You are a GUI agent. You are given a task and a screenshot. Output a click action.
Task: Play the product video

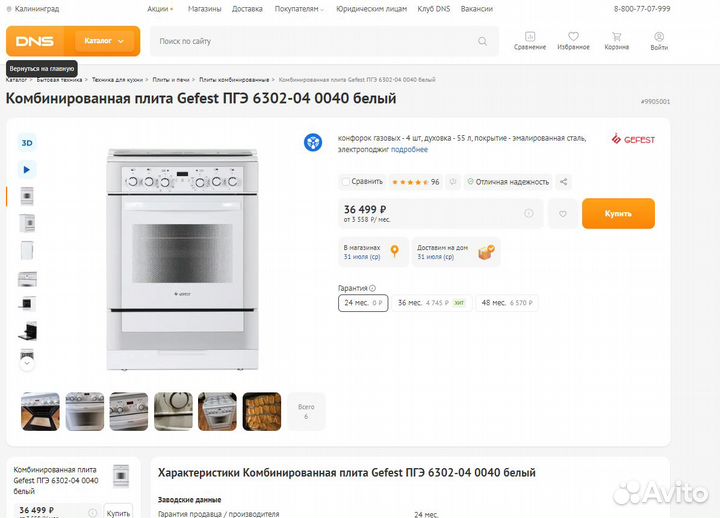(27, 169)
